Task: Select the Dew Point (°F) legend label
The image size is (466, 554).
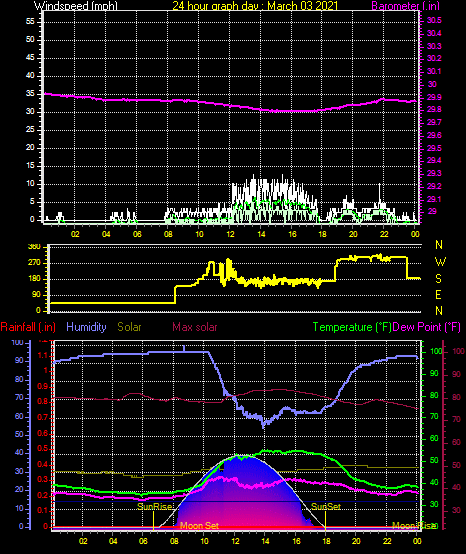Action: tap(427, 327)
